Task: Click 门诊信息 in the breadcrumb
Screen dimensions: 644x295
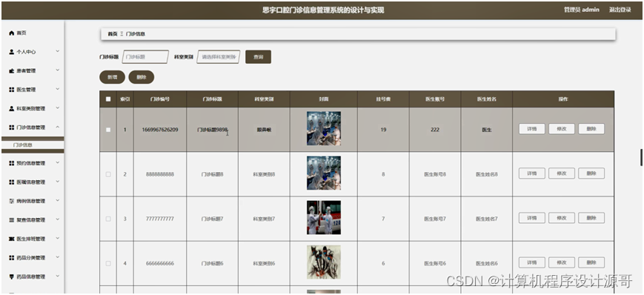Action: [x=135, y=34]
